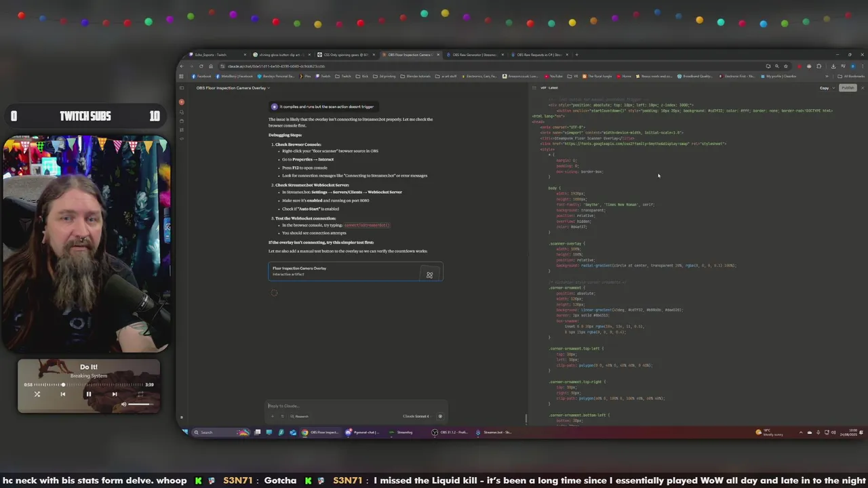
Task: Toggle the Claude sidebar panel icon
Action: point(182,88)
